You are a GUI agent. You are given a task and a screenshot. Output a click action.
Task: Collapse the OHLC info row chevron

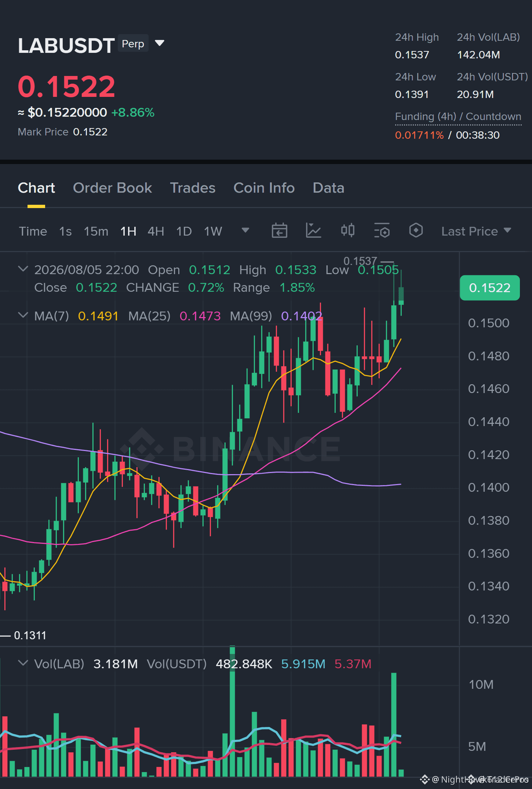pos(23,269)
